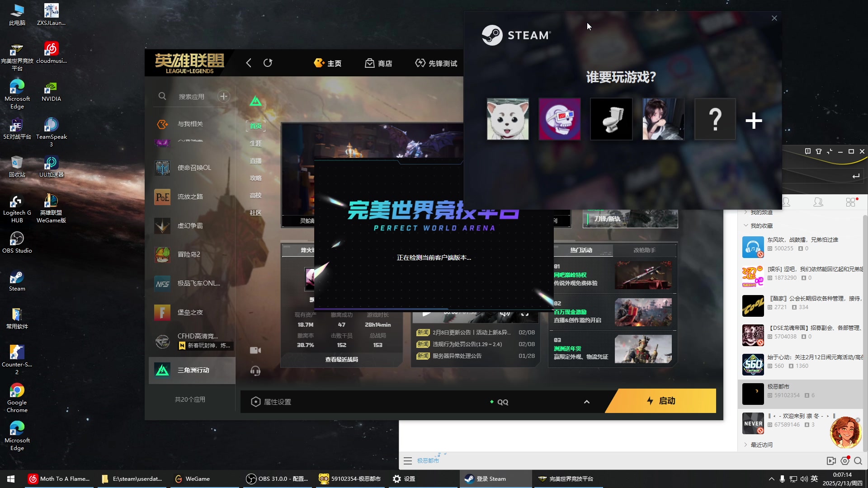This screenshot has height=488, width=868.
Task: Switch to the 改枪助手 tab
Action: (x=644, y=250)
